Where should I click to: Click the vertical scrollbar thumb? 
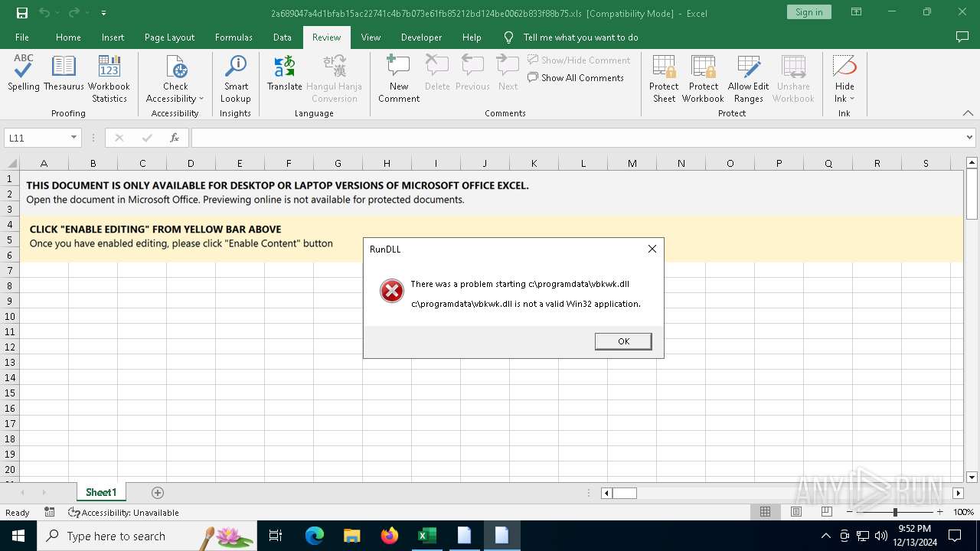[x=972, y=195]
